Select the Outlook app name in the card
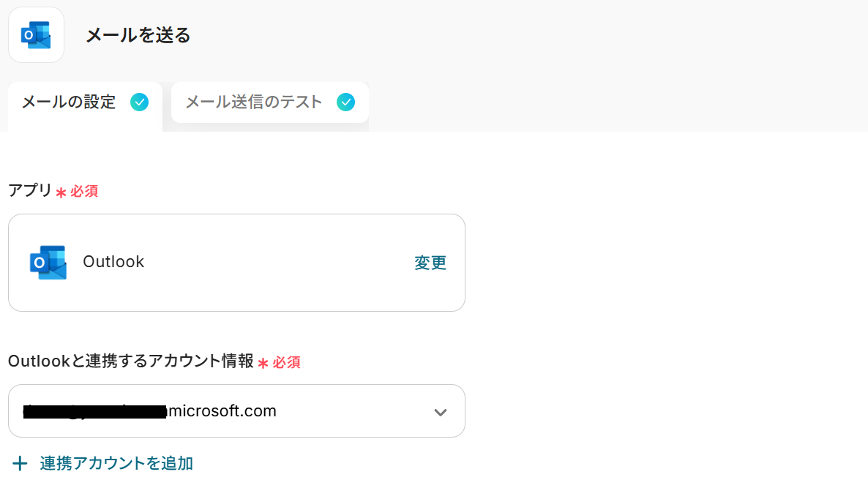Image resolution: width=868 pixels, height=480 pixels. [x=113, y=262]
